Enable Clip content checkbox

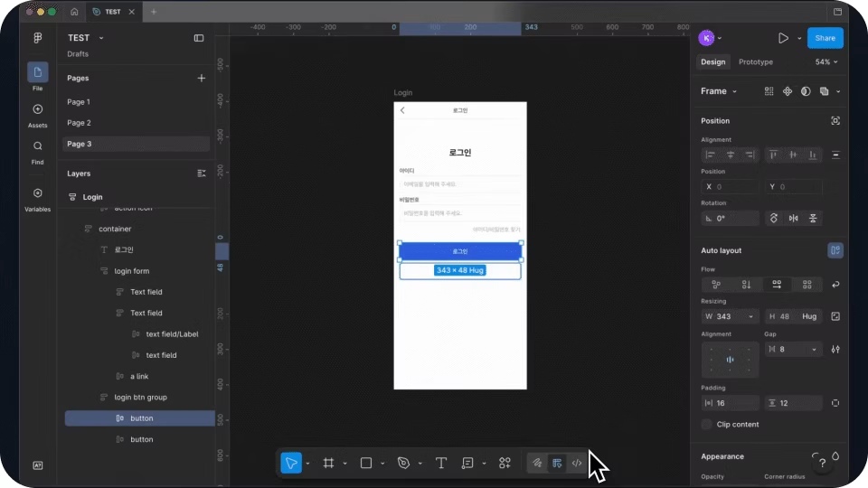point(706,425)
